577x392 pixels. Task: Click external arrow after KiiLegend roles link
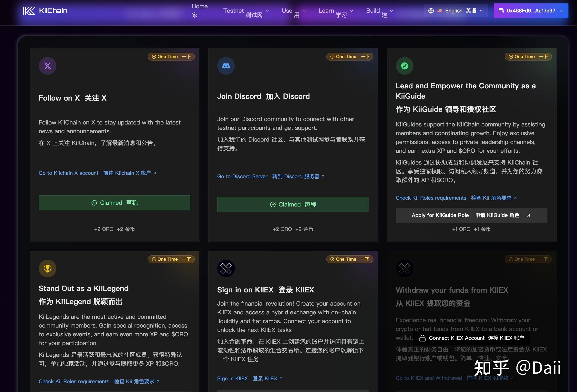(158, 381)
